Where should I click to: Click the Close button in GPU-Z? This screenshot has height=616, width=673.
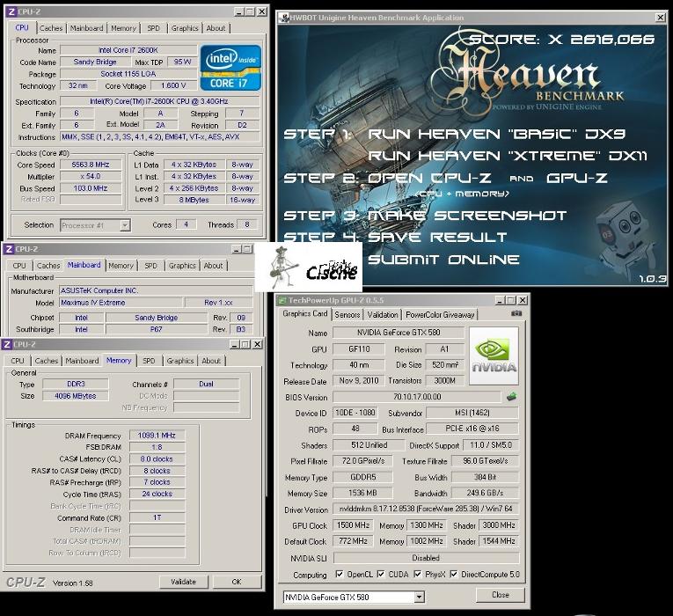pyautogui.click(x=500, y=595)
